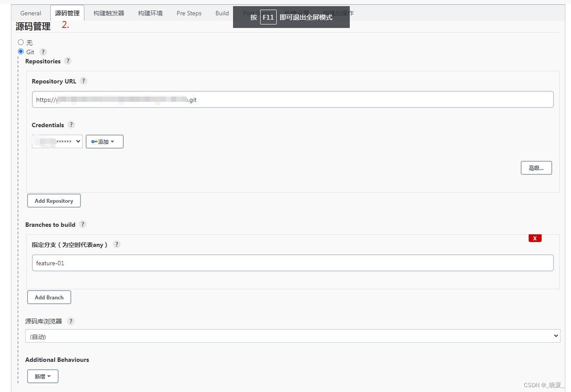Switch to the 源码管理 tab
This screenshot has width=571, height=392.
click(67, 13)
